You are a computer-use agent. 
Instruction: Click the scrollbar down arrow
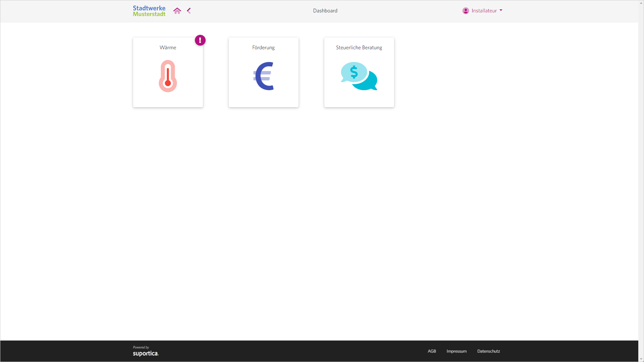(641, 359)
